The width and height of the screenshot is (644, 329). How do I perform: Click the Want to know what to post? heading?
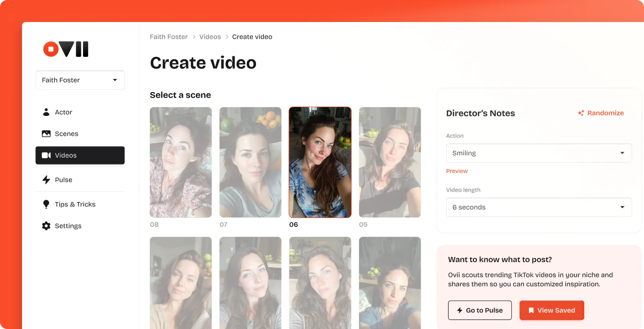click(500, 259)
